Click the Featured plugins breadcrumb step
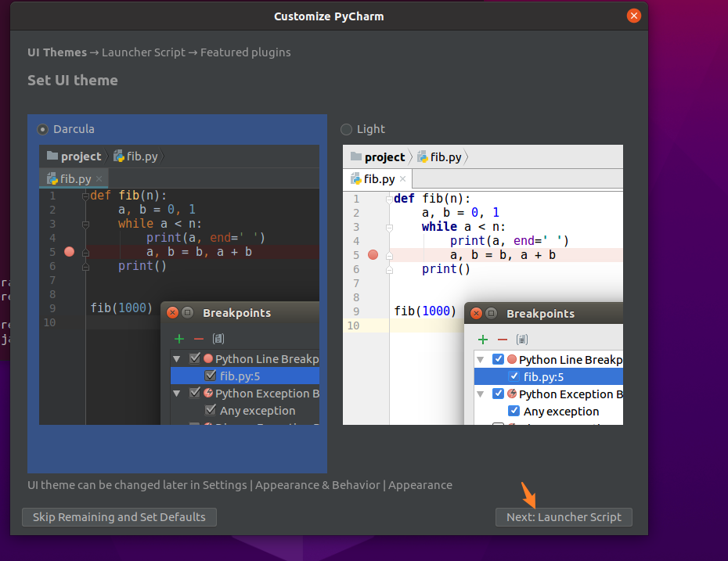 pyautogui.click(x=246, y=52)
